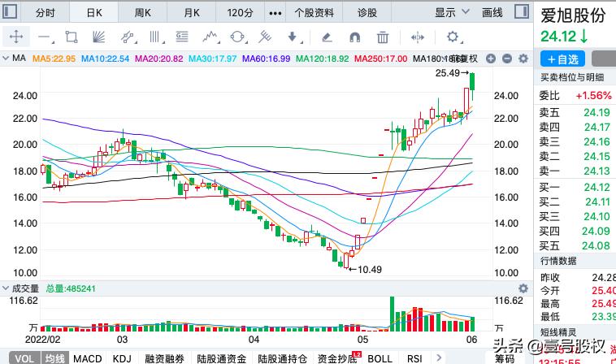This screenshot has width=616, height=364.
Task: Select the VOL indicator tab
Action: click(24, 358)
